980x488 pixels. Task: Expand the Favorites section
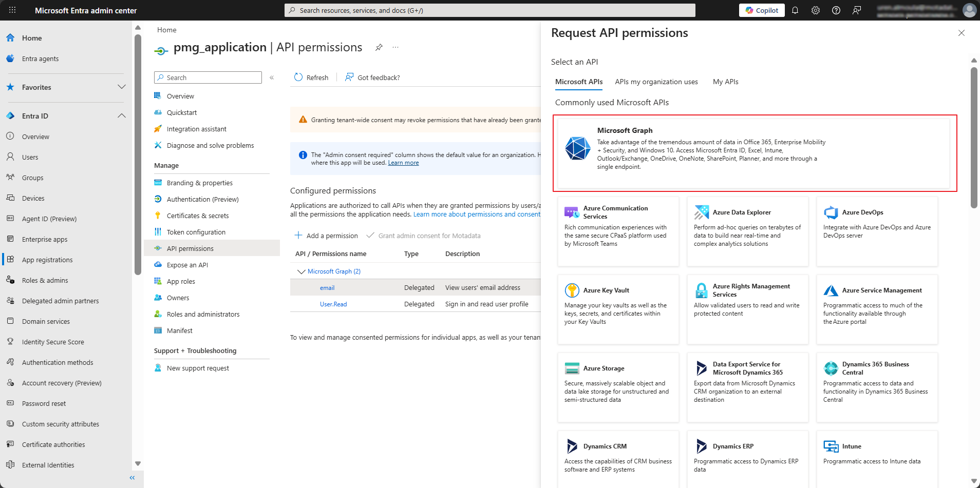(122, 87)
